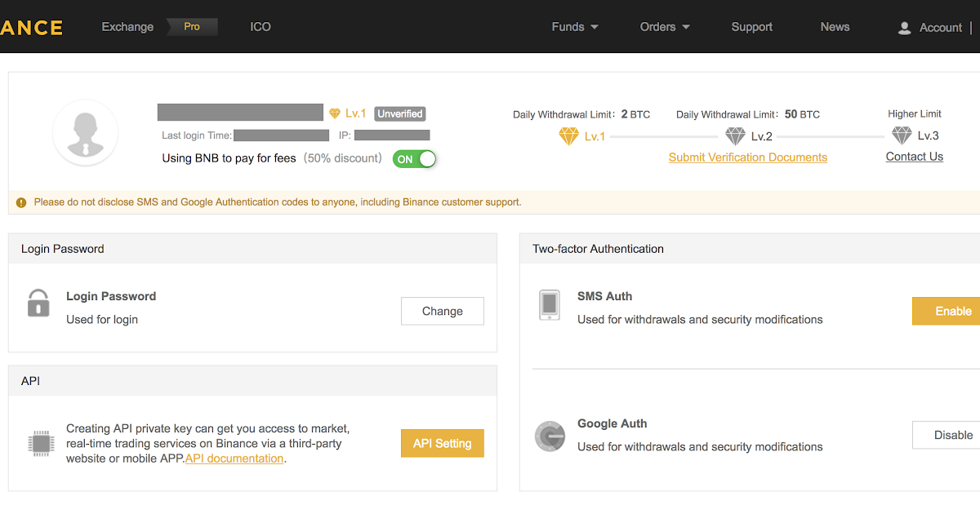Click the SMS Auth phone icon
This screenshot has width=980, height=514.
[550, 304]
